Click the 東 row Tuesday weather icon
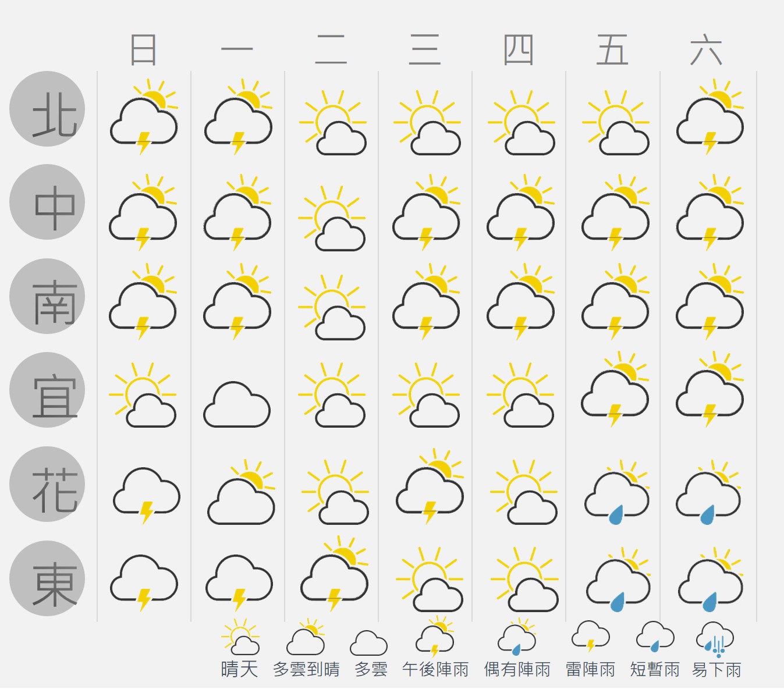The width and height of the screenshot is (784, 693). pos(335,574)
